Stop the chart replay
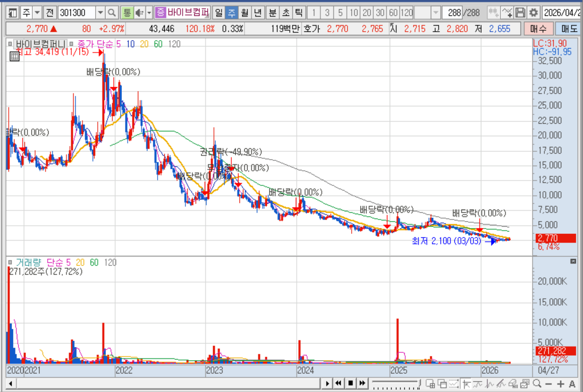The height and width of the screenshot is (392, 583). tap(350, 383)
